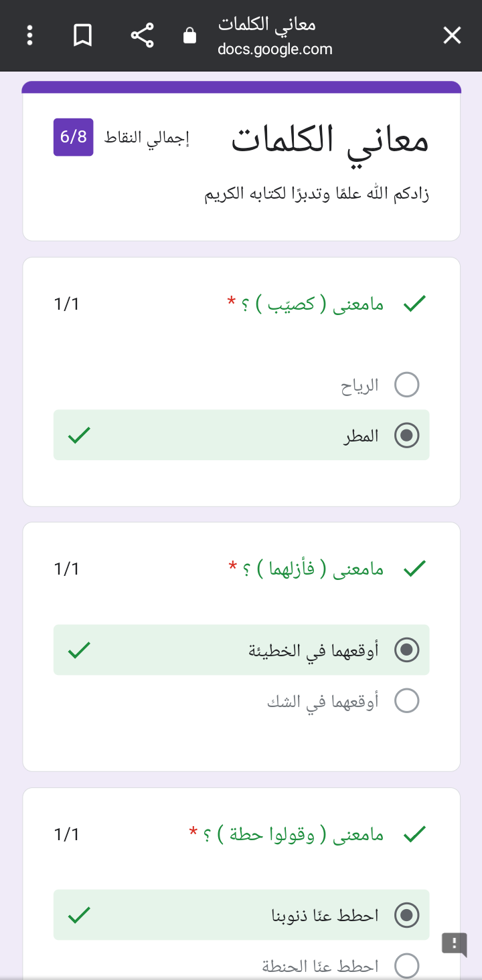Bookmark this page
482x980 pixels.
82,35
